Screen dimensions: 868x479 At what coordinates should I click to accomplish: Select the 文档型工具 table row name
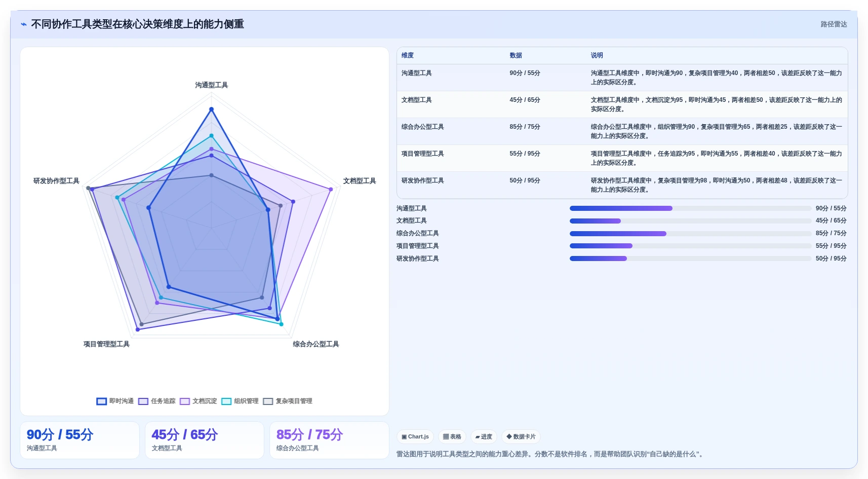417,100
